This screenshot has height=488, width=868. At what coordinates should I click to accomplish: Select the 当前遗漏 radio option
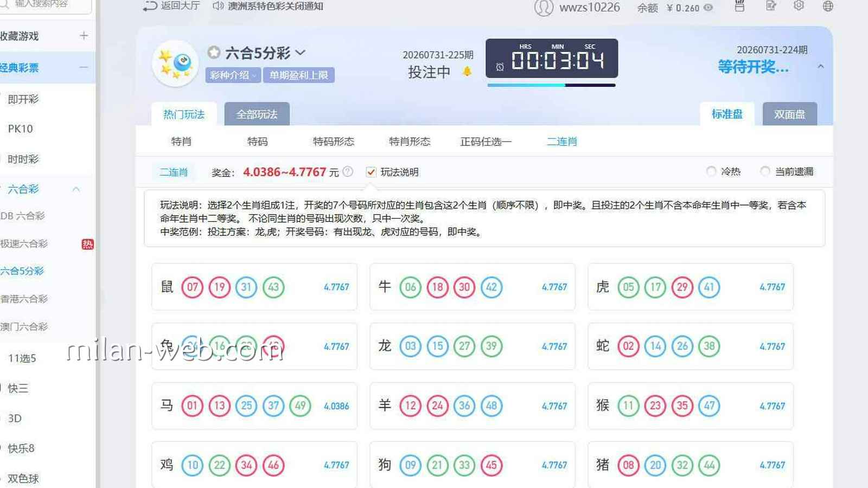coord(765,171)
